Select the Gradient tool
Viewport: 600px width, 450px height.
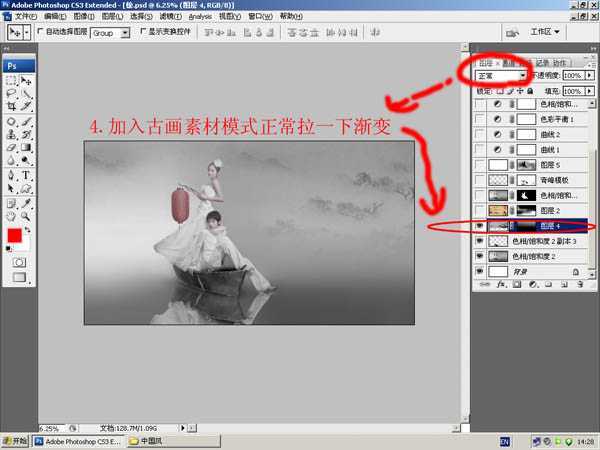click(26, 147)
